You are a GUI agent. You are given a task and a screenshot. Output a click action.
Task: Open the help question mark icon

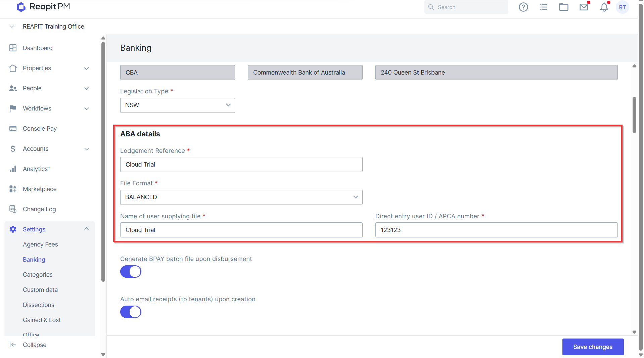(x=523, y=7)
